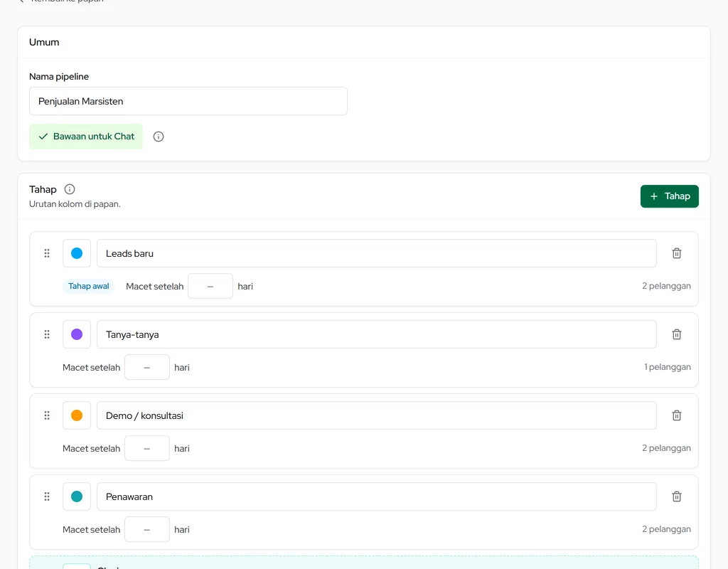Click the Leads baru 2 pelanggan count
Image resolution: width=728 pixels, height=569 pixels.
(666, 286)
